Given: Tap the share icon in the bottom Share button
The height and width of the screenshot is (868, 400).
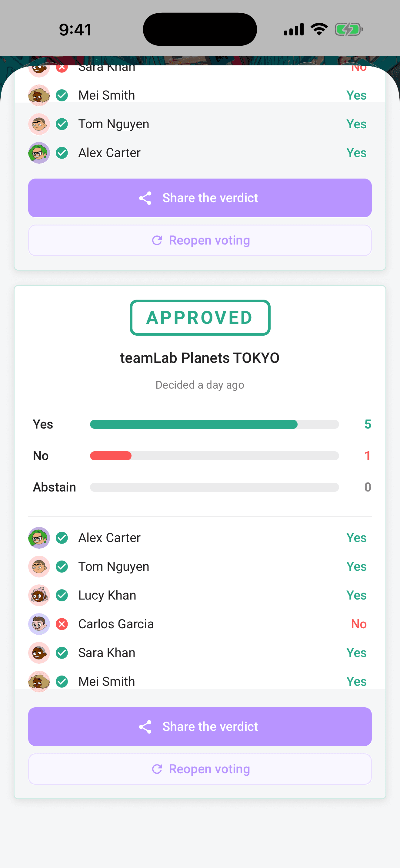Looking at the screenshot, I should (145, 727).
